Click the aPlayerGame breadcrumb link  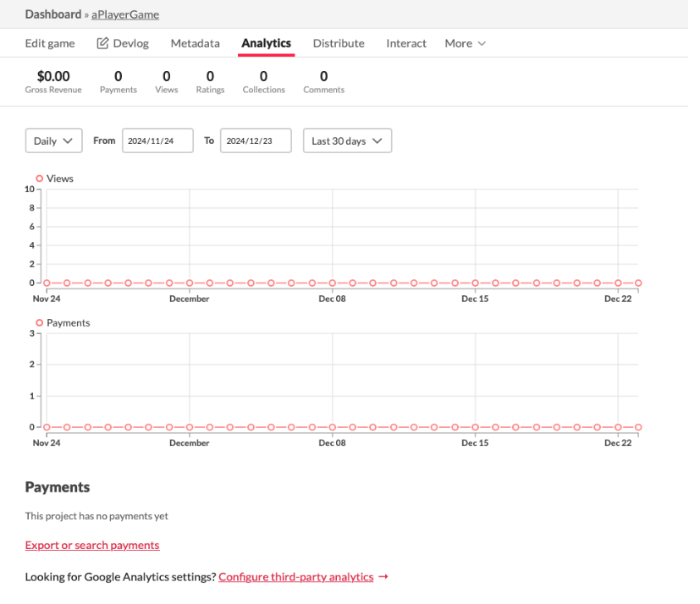coord(125,14)
